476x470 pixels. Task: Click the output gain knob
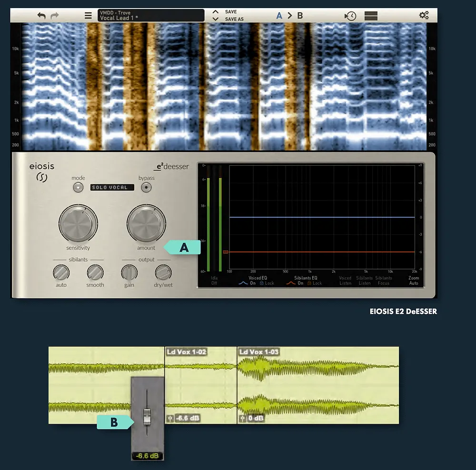coord(129,272)
